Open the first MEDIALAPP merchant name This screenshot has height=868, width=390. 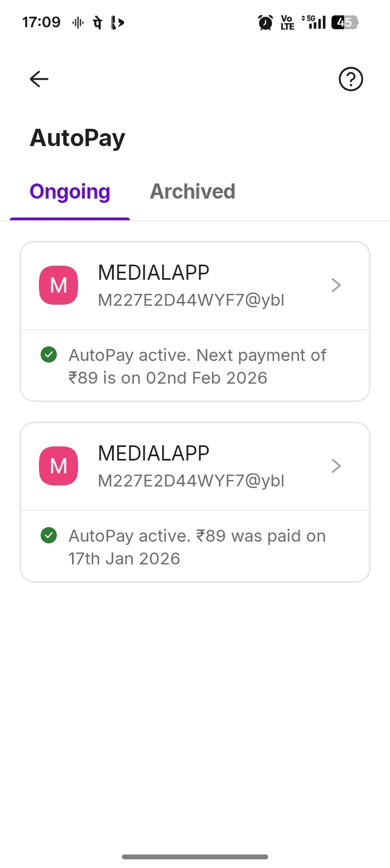click(154, 273)
